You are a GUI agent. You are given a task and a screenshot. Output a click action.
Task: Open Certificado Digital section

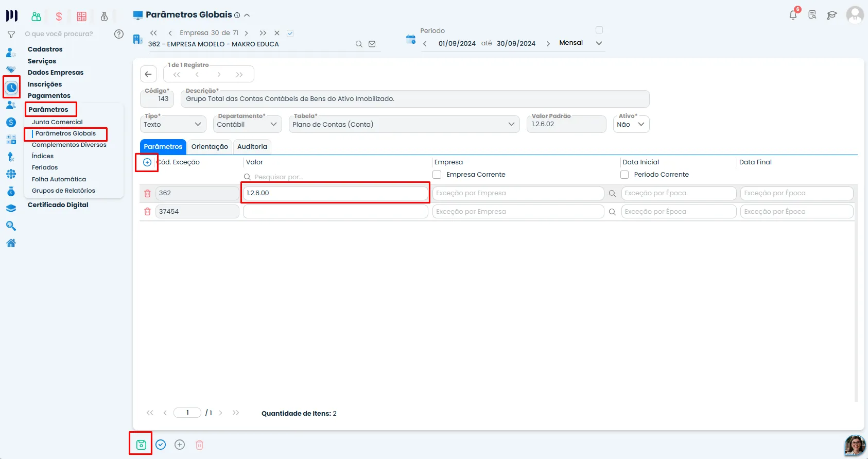tap(58, 205)
